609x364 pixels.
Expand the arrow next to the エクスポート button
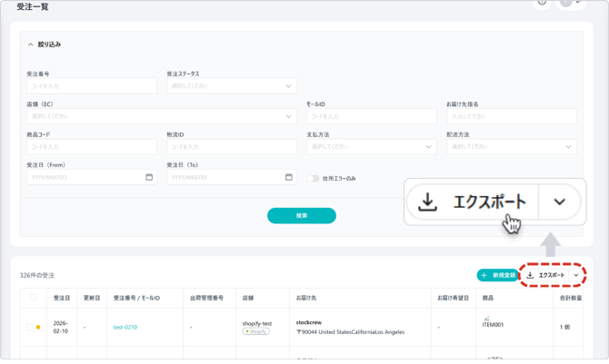(576, 275)
